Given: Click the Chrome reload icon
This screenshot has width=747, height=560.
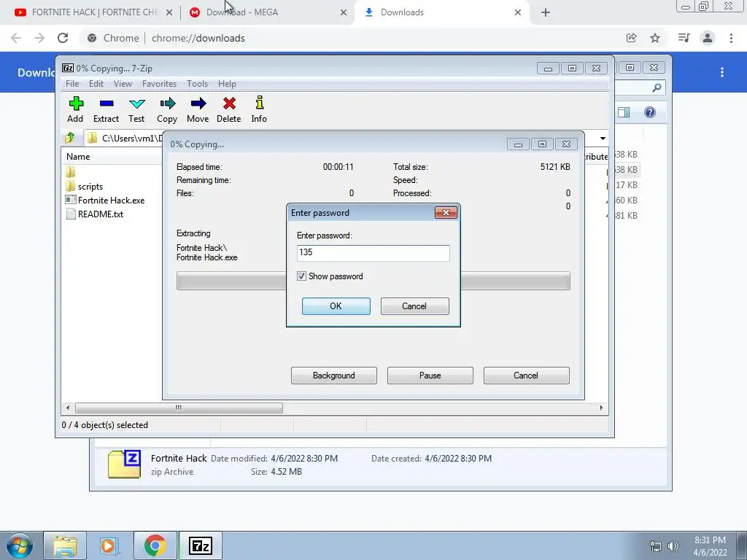Looking at the screenshot, I should click(63, 38).
